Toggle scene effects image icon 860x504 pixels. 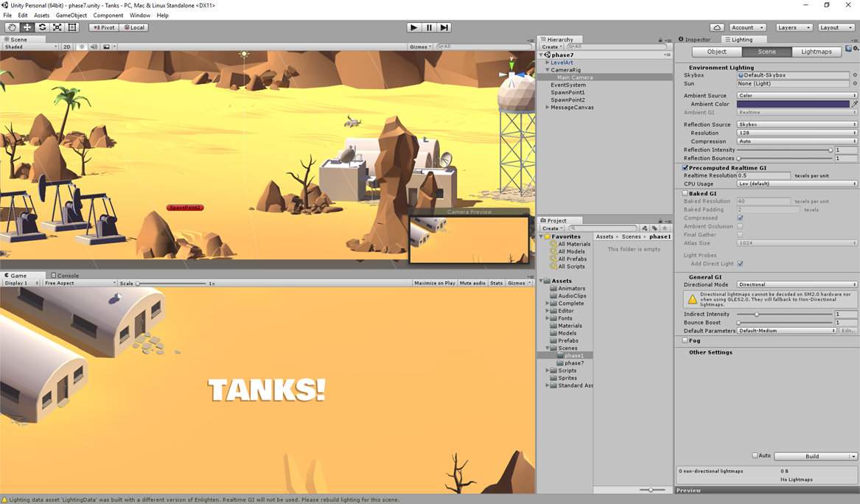(x=106, y=47)
